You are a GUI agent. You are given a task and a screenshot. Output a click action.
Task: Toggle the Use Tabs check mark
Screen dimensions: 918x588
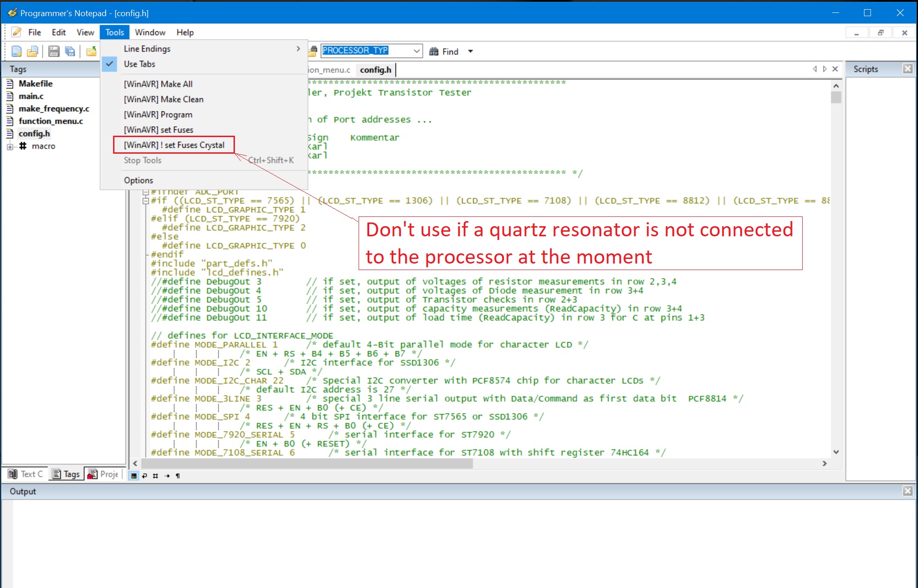point(109,64)
